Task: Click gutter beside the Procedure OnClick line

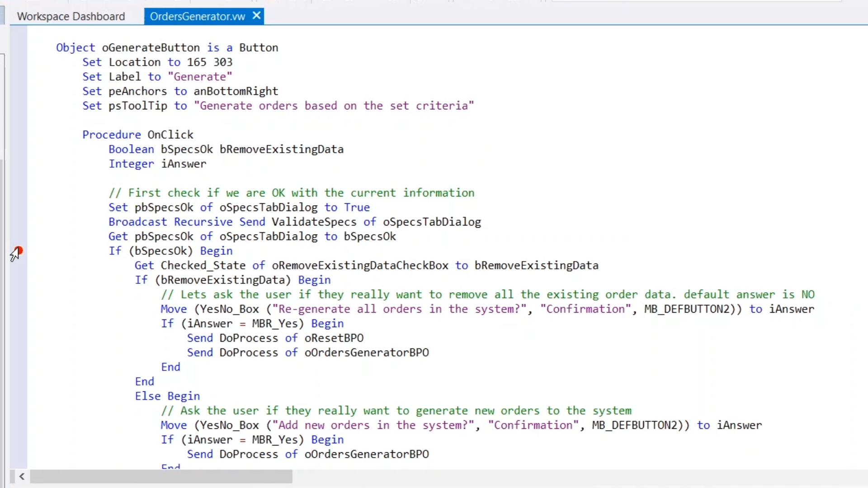Action: point(19,135)
